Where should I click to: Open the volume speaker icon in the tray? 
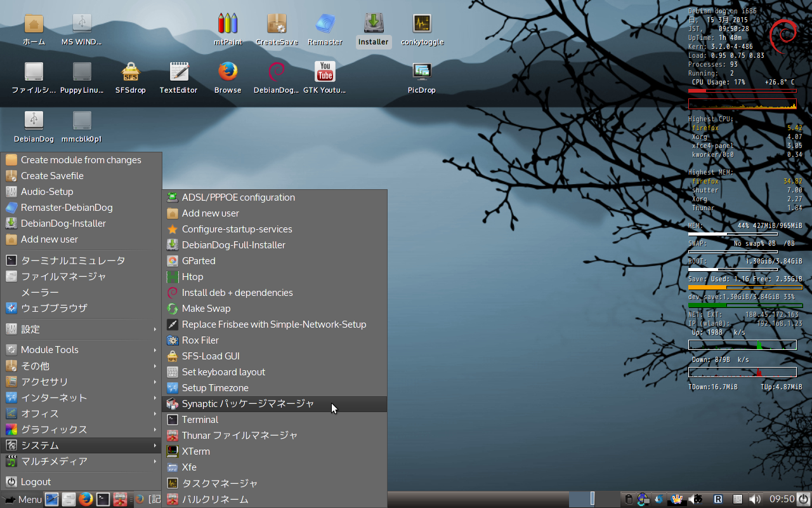755,499
